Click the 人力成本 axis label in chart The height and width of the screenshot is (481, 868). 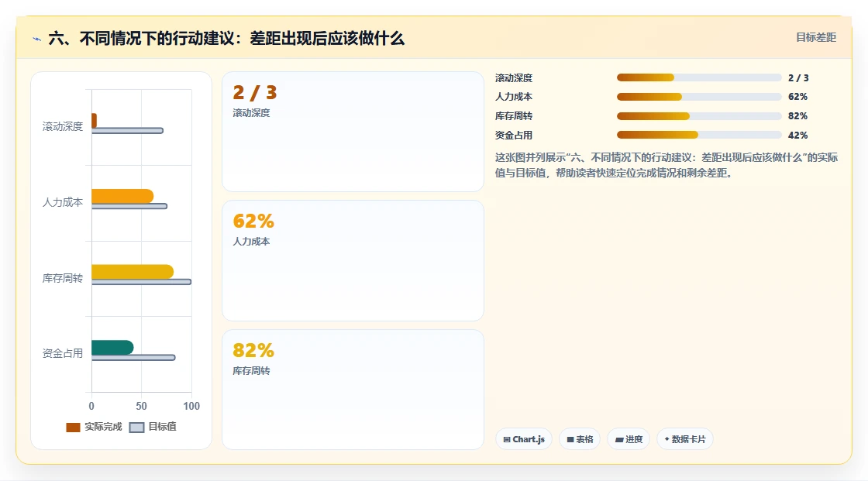pyautogui.click(x=63, y=202)
